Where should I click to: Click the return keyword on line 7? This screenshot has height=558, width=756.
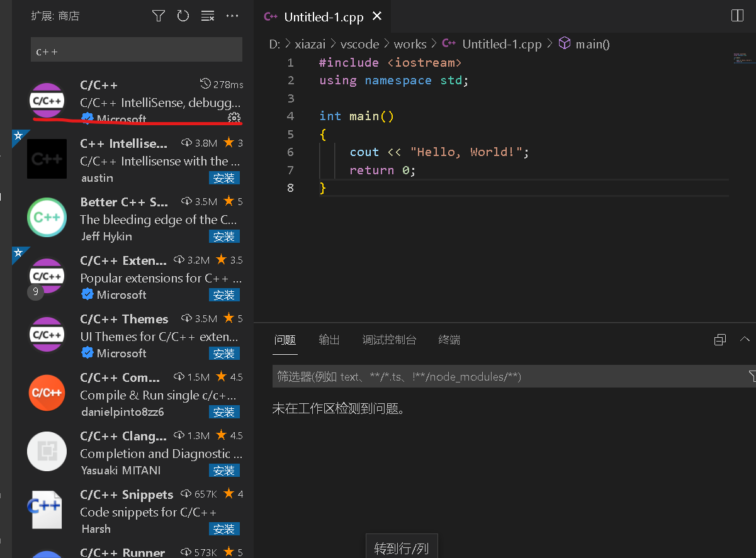coord(372,170)
